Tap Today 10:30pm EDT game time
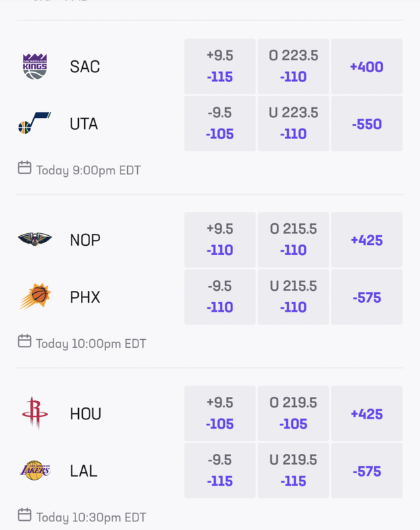The width and height of the screenshot is (420, 530). pyautogui.click(x=91, y=517)
